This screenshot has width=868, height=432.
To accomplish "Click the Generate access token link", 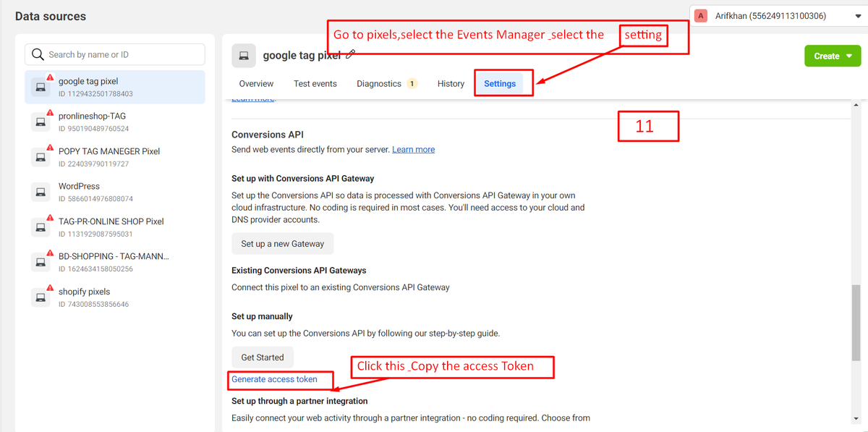I will [x=274, y=379].
